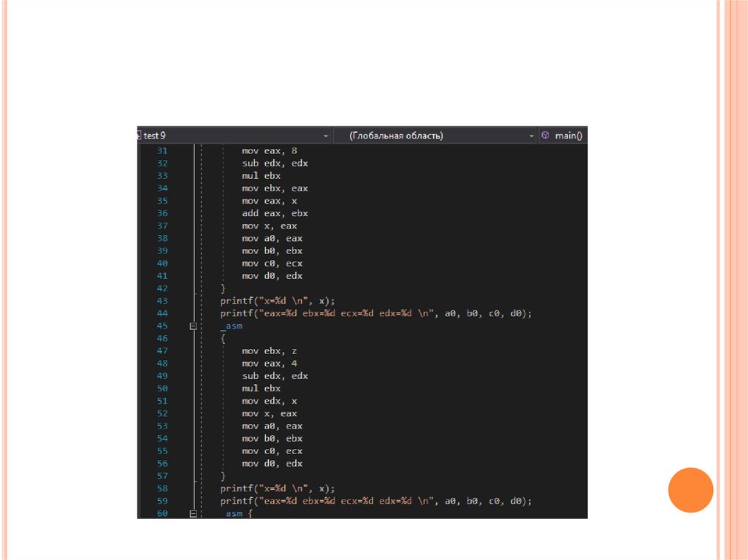748x560 pixels.
Task: Click 'mov b0, ebx' on line 39
Action: click(272, 251)
